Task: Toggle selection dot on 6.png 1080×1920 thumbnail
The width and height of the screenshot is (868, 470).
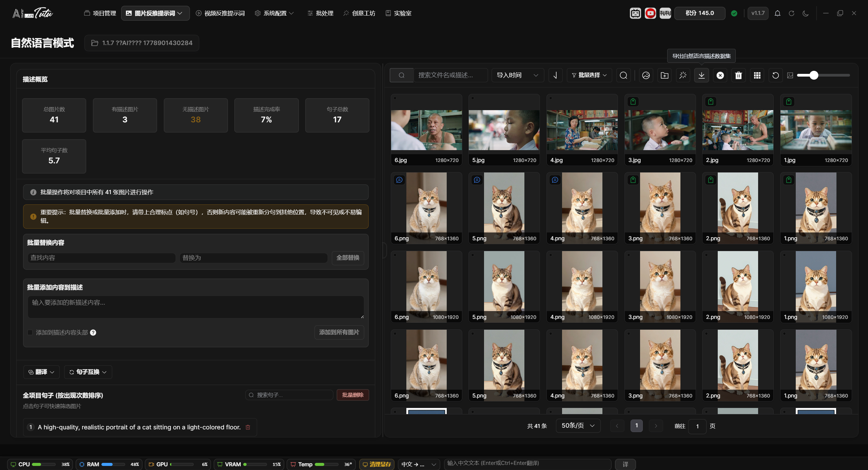Action: 395,255
